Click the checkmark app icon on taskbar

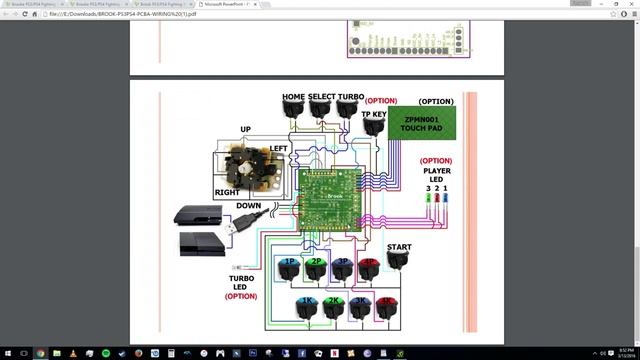tap(122, 353)
